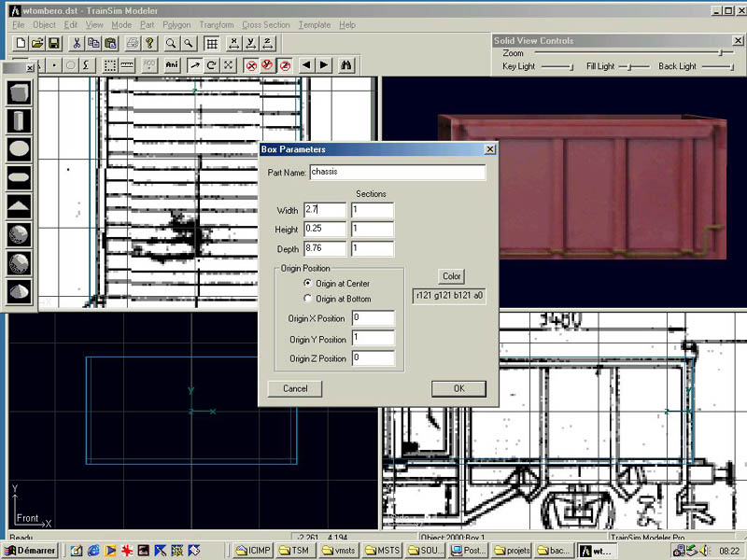Open the Polygon menu
The image size is (747, 560).
pos(176,25)
